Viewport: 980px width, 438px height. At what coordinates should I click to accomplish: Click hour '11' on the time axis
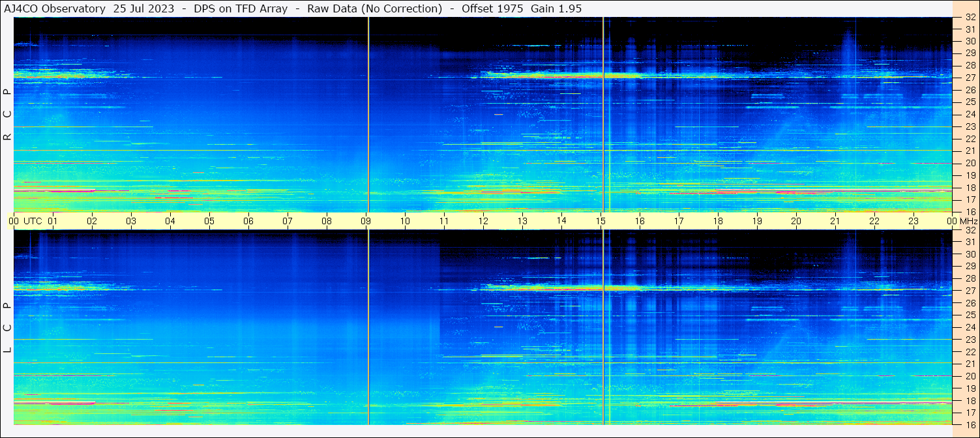pyautogui.click(x=444, y=221)
